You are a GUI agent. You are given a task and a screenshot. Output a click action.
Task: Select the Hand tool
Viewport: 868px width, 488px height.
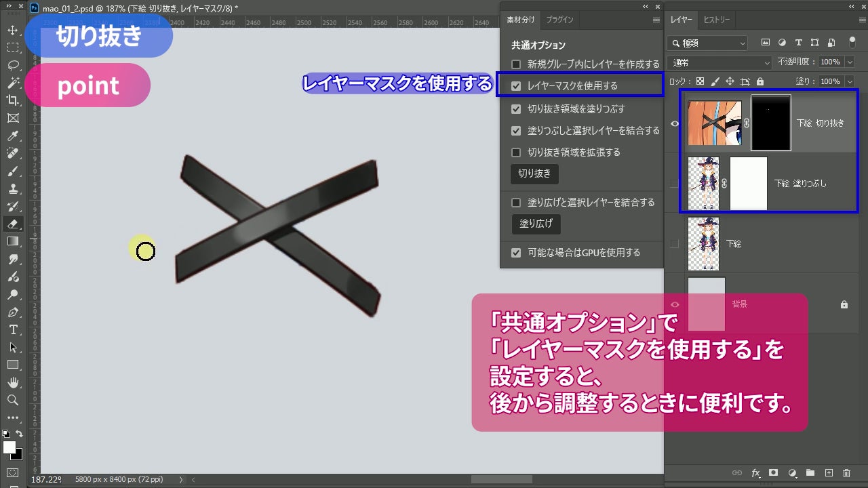[x=12, y=382]
